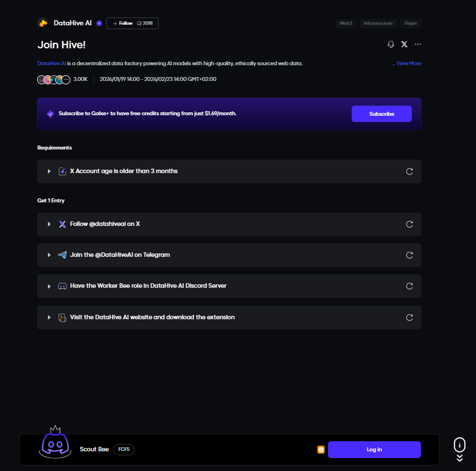Screen dimensions: 476x471
Task: Click the Log in button
Action: 374,450
